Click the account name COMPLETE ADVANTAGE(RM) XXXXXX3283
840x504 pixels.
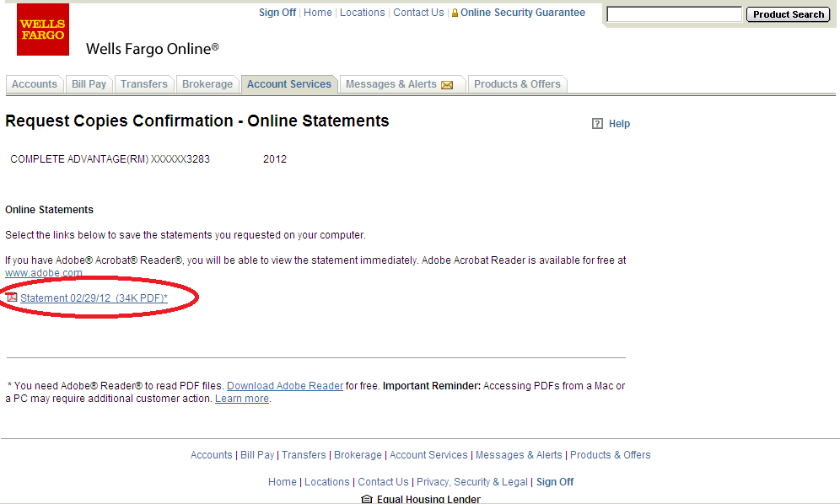[110, 159]
